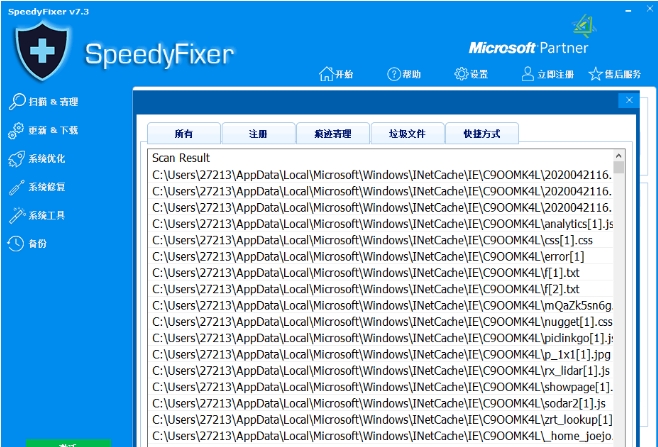Select the f[2].txt result row
658x447 pixels.
pos(381,289)
